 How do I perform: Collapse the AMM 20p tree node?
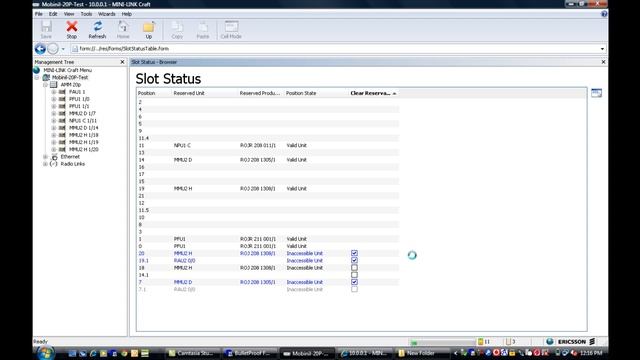point(45,84)
